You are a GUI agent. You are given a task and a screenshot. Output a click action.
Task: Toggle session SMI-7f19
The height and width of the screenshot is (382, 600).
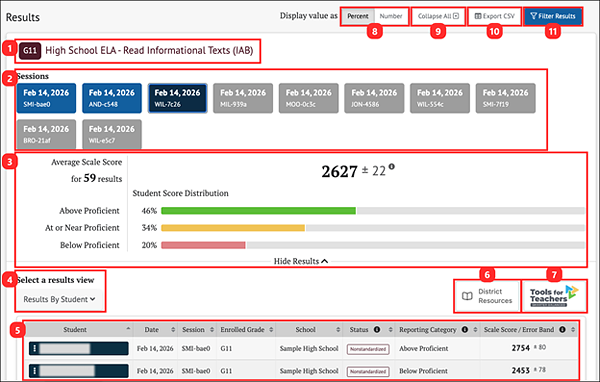pyautogui.click(x=505, y=98)
